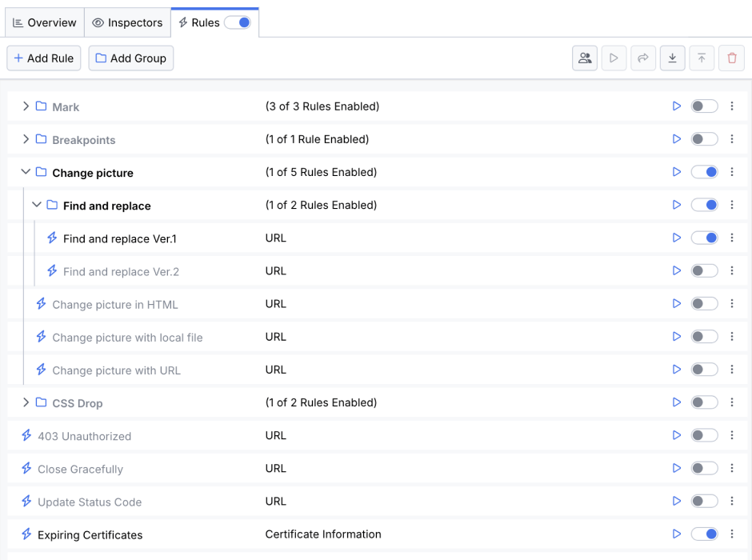This screenshot has width=752, height=560.
Task: Open the Inspectors tab
Action: tap(127, 22)
